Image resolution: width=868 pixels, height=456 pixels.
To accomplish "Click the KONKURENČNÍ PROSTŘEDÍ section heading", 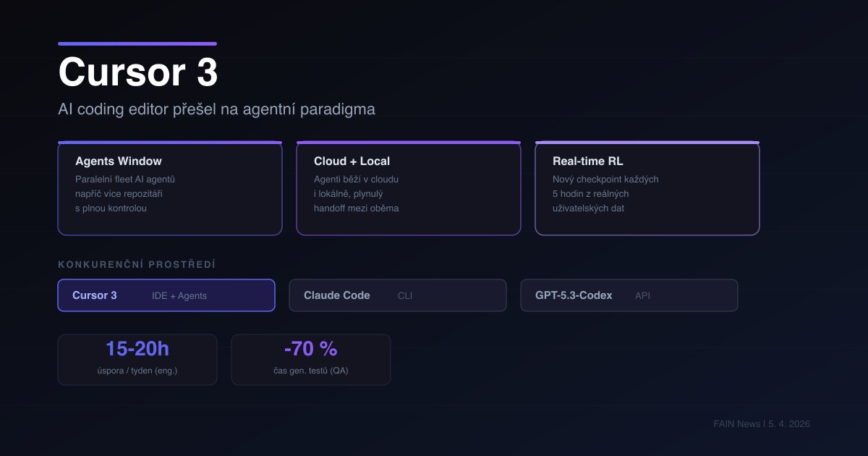I will click(137, 263).
